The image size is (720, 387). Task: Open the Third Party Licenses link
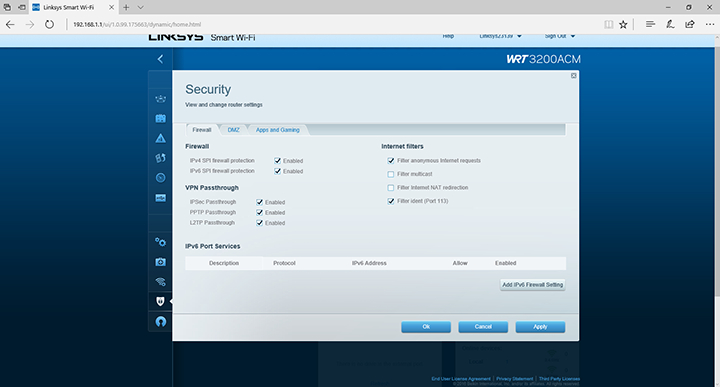pyautogui.click(x=559, y=379)
